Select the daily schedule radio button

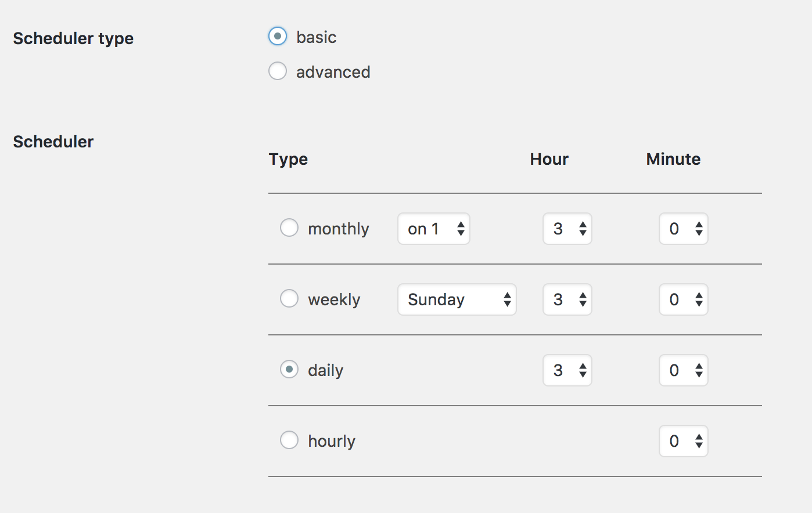(x=289, y=369)
